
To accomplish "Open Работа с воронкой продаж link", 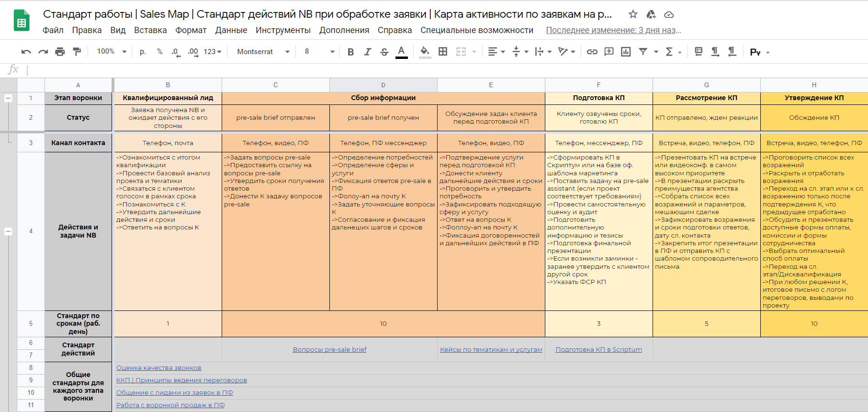I will 170,405.
